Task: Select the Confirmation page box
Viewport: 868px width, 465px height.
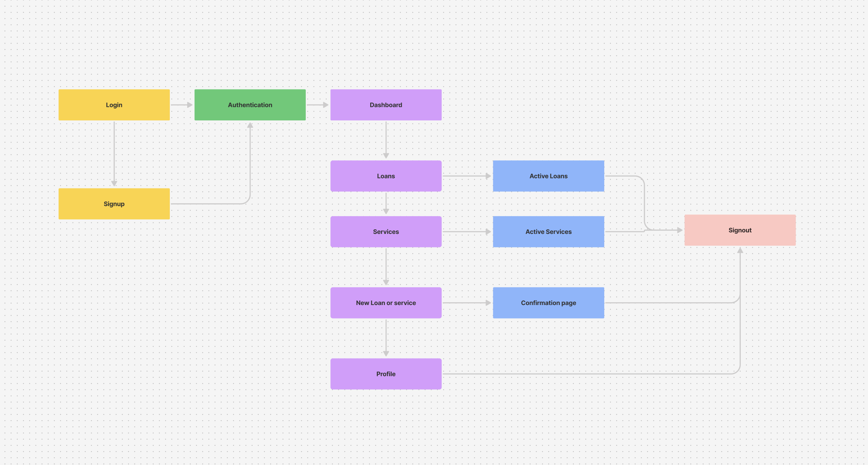Action: pos(548,303)
